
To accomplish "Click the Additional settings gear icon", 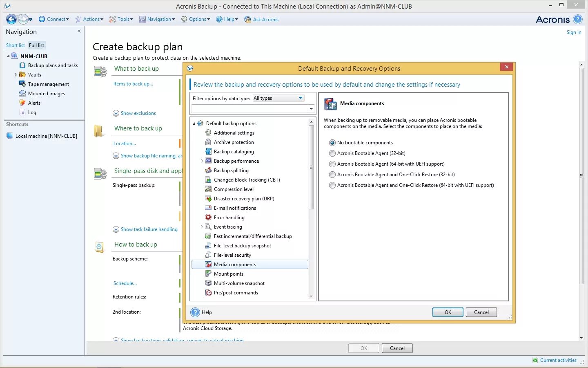I will click(x=208, y=133).
